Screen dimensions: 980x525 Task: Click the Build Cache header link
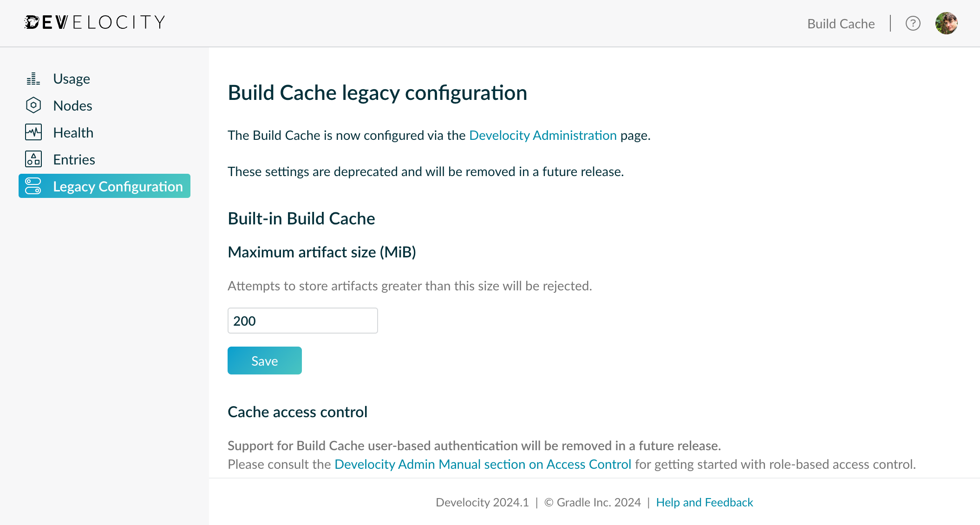pyautogui.click(x=841, y=24)
